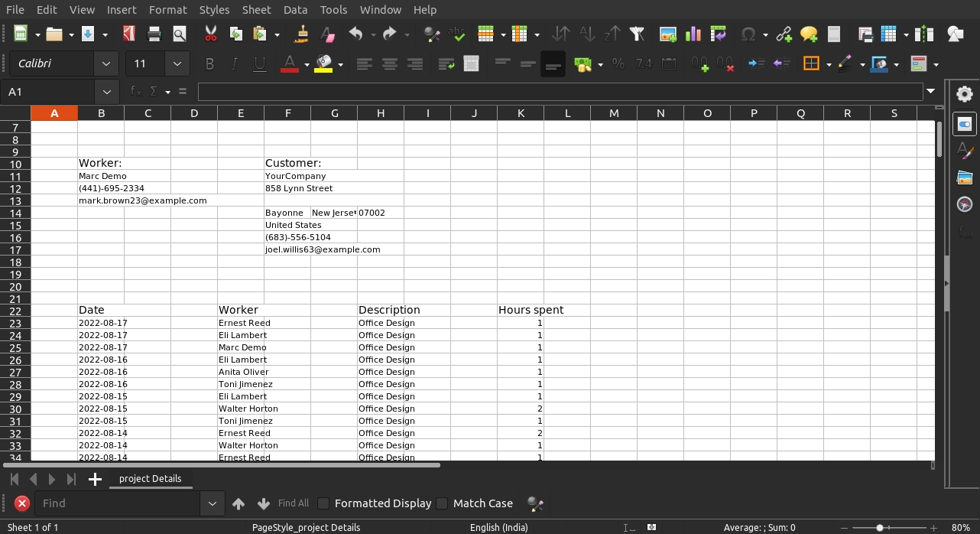Open font color dropdown arrow
Viewport: 980px width, 534px height.
[307, 64]
